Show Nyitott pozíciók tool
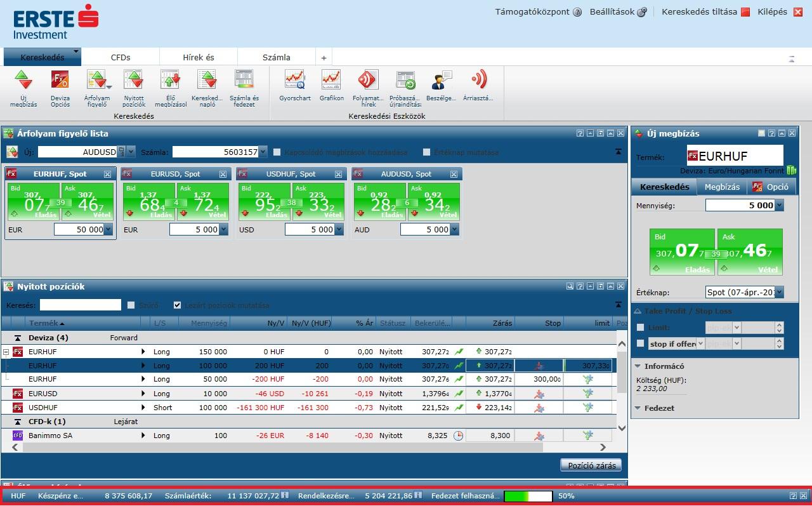This screenshot has height=506, width=812. [134, 81]
